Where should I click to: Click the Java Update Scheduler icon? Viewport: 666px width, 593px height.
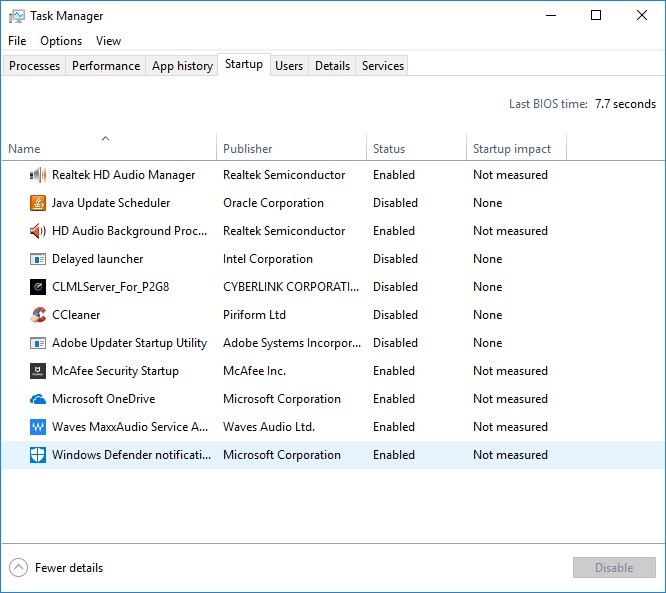point(38,203)
